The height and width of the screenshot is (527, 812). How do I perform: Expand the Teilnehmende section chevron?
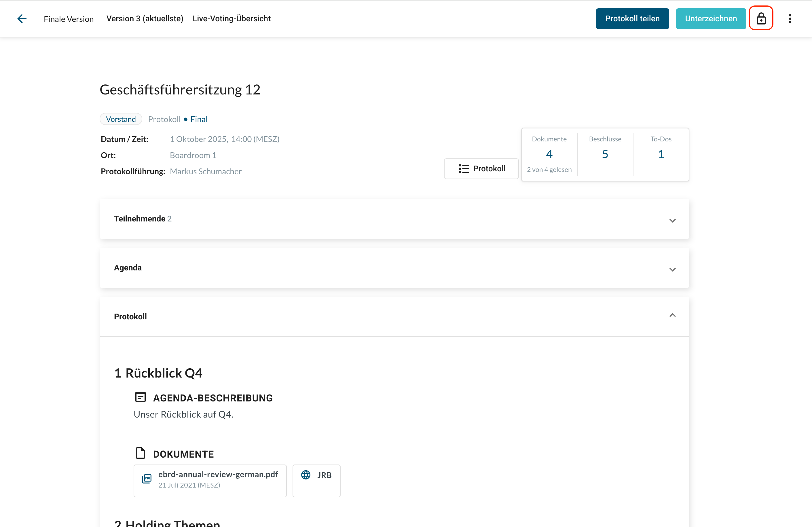click(x=672, y=221)
